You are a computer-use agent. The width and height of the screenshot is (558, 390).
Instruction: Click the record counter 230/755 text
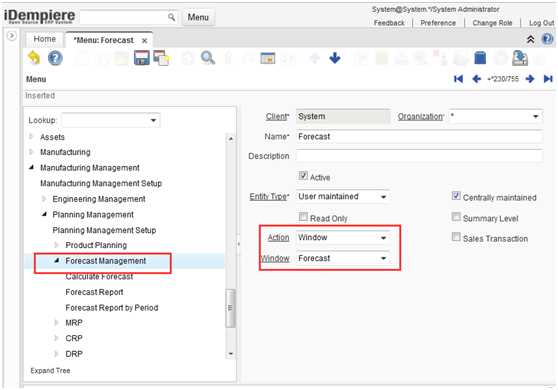[503, 79]
